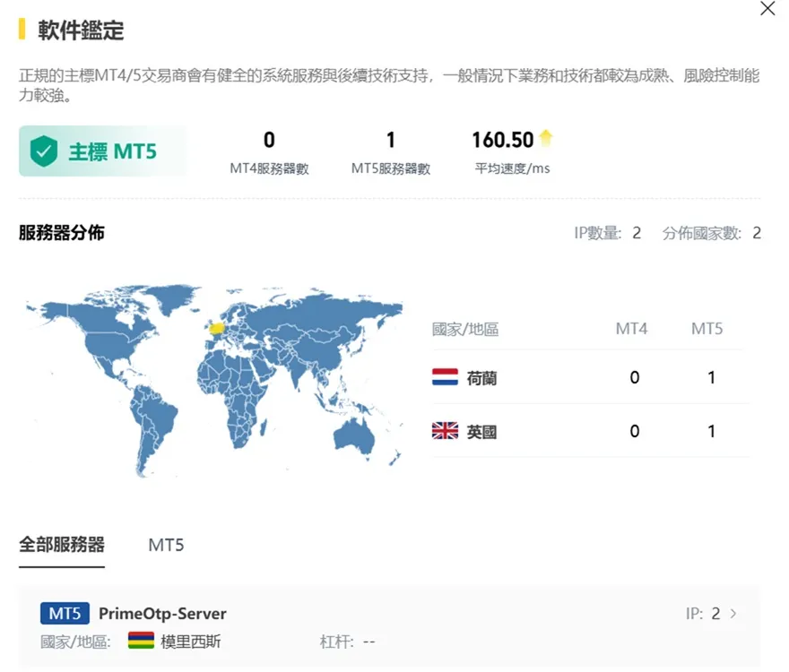Screen dimensions: 789x672
Task: Click the MT5服務器數 value 1
Action: tap(391, 140)
